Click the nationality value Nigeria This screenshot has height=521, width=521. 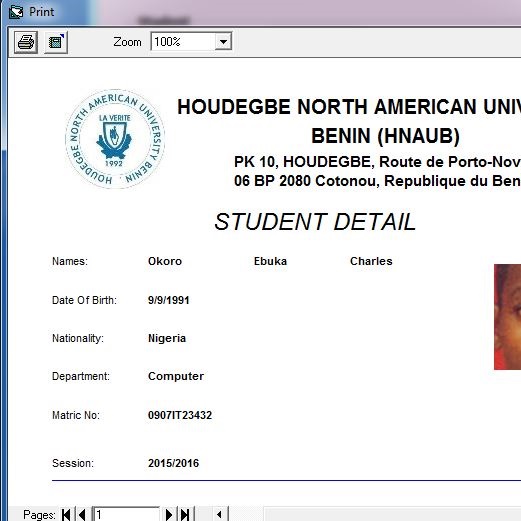coord(167,338)
